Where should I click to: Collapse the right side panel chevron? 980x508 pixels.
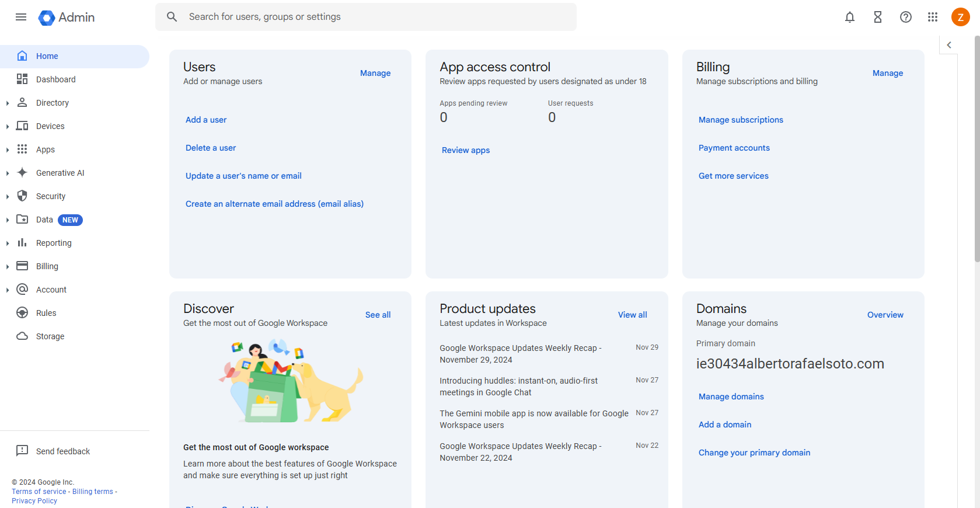coord(949,45)
